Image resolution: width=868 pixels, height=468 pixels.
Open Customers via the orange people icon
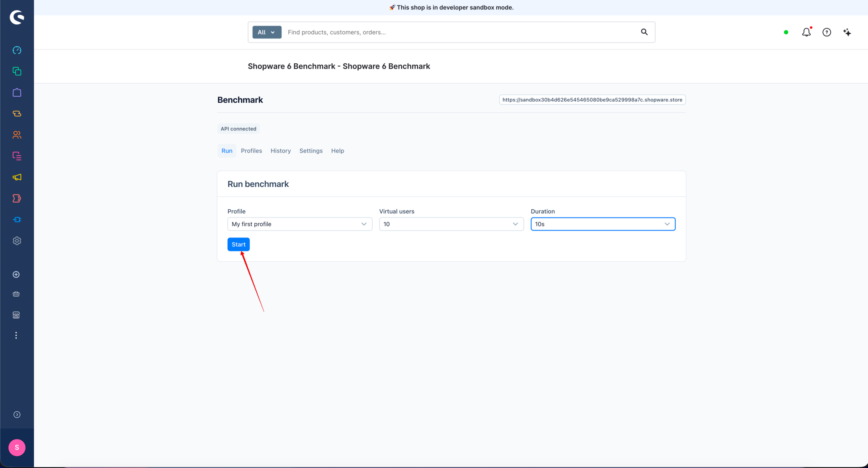(x=17, y=135)
